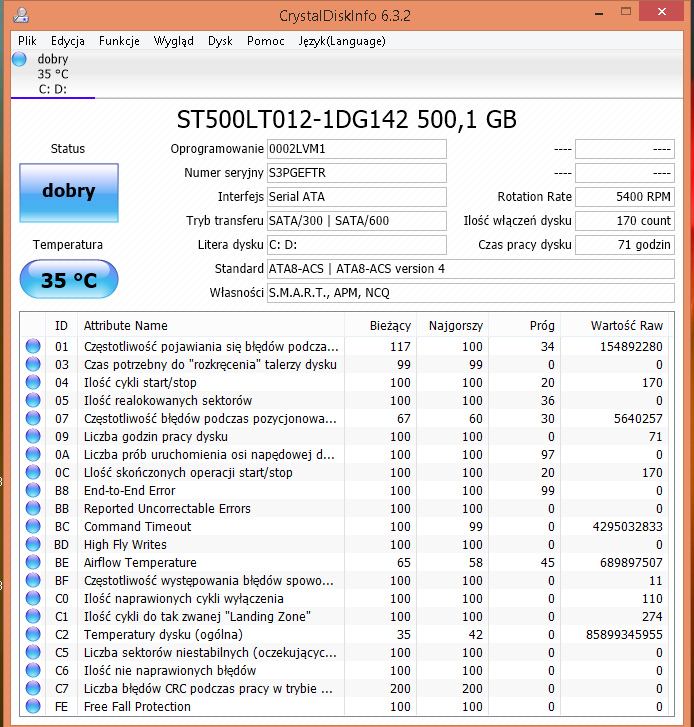Click the 35 °C temperature button

(69, 279)
